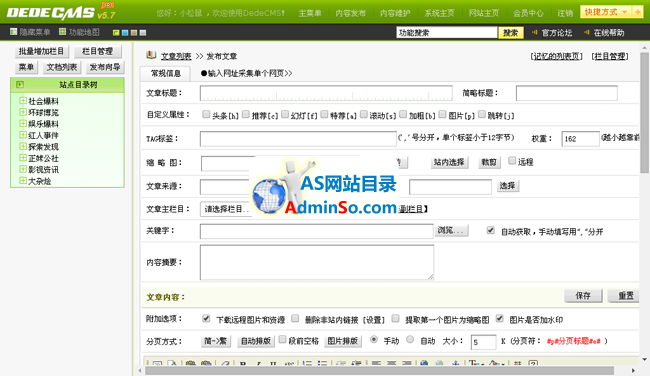650x376 pixels.
Task: Click the vertical scrollbar thumb
Action: pos(644,112)
